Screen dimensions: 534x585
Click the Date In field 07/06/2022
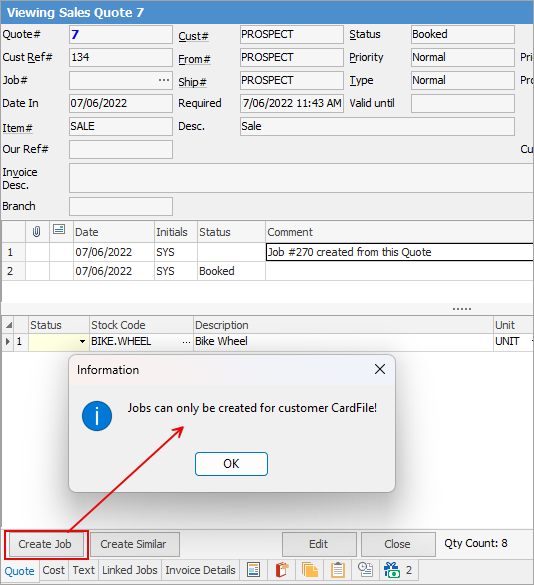121,103
